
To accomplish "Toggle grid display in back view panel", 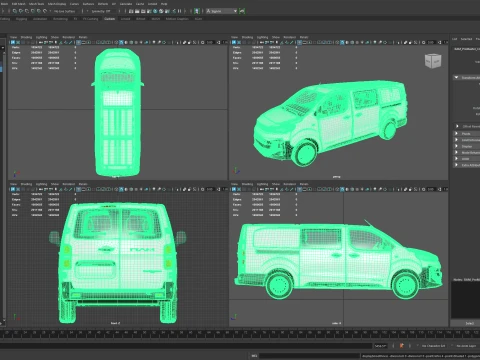I will coord(78,189).
